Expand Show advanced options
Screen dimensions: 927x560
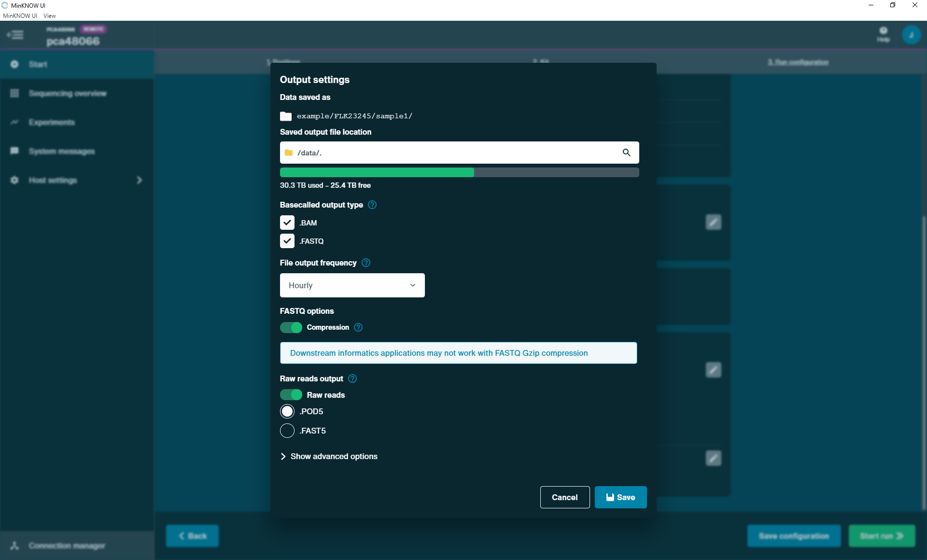click(328, 456)
